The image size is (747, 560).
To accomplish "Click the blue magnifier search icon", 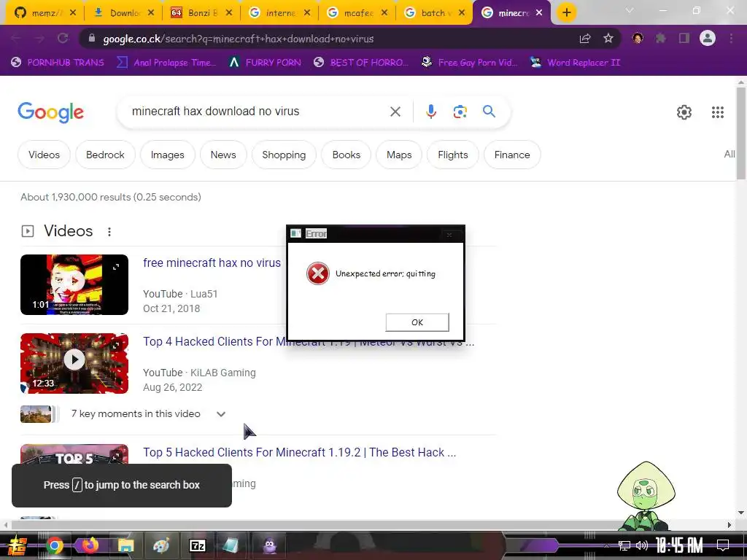I will pyautogui.click(x=489, y=112).
